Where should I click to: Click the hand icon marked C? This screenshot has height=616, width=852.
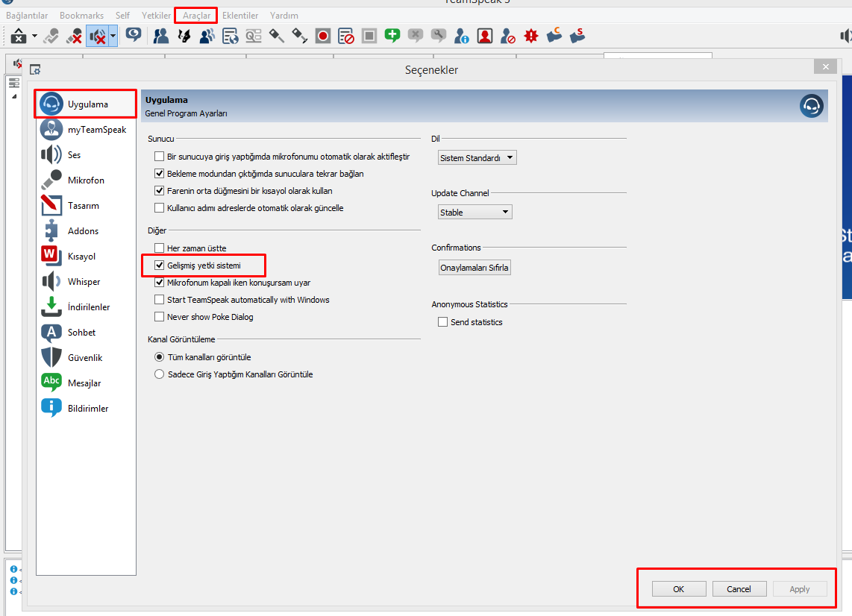click(x=554, y=35)
